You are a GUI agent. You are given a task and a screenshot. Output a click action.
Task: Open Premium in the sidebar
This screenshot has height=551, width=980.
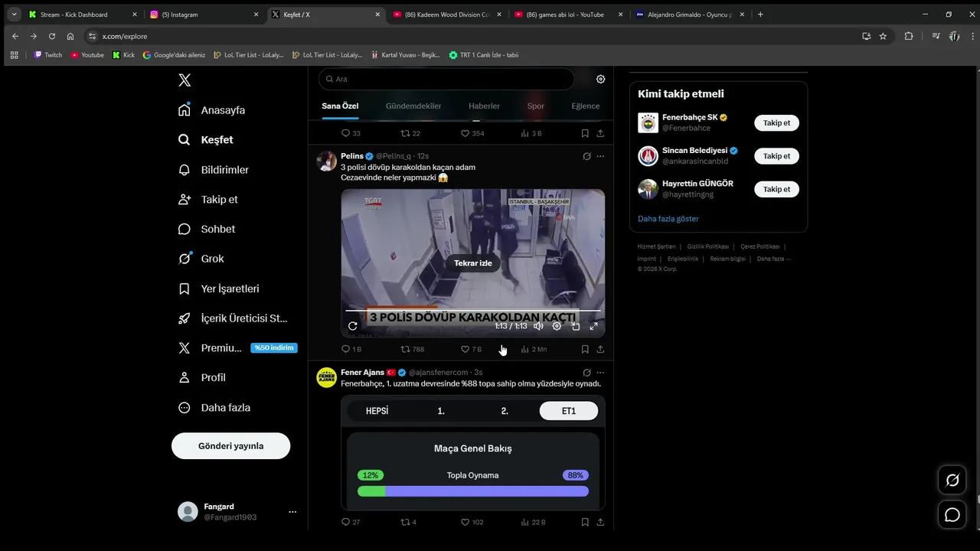(x=237, y=348)
